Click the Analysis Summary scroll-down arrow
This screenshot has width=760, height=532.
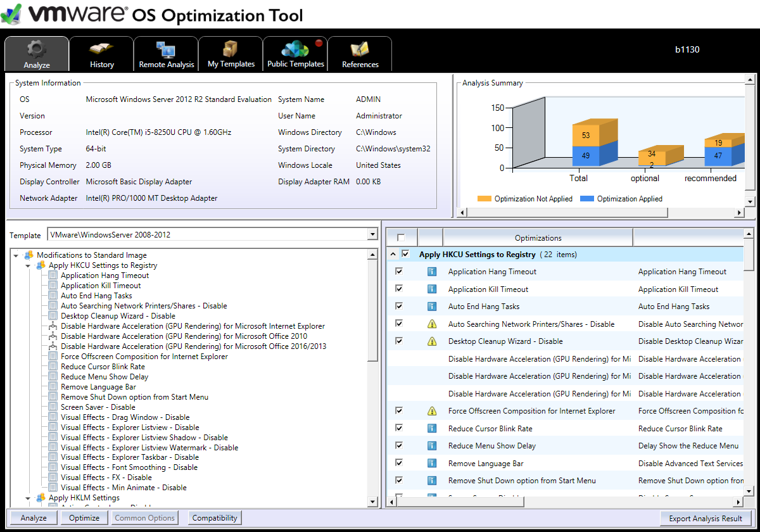[750, 201]
